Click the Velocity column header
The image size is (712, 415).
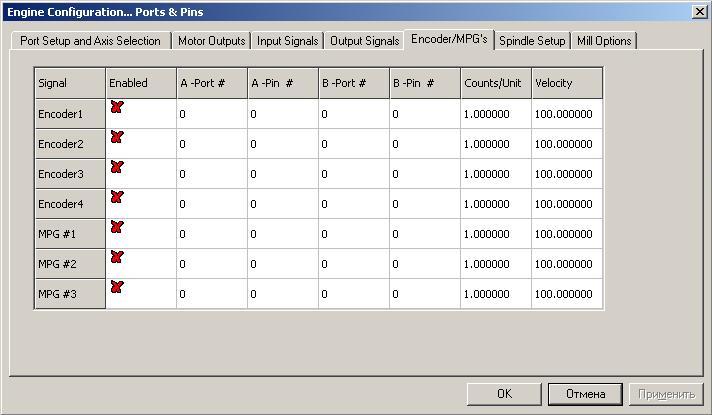(x=567, y=83)
